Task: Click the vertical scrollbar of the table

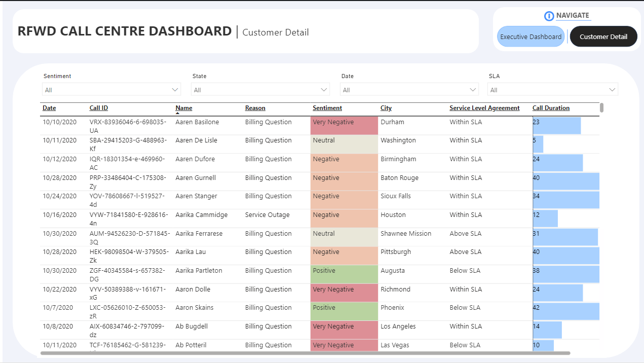Action: pyautogui.click(x=601, y=107)
